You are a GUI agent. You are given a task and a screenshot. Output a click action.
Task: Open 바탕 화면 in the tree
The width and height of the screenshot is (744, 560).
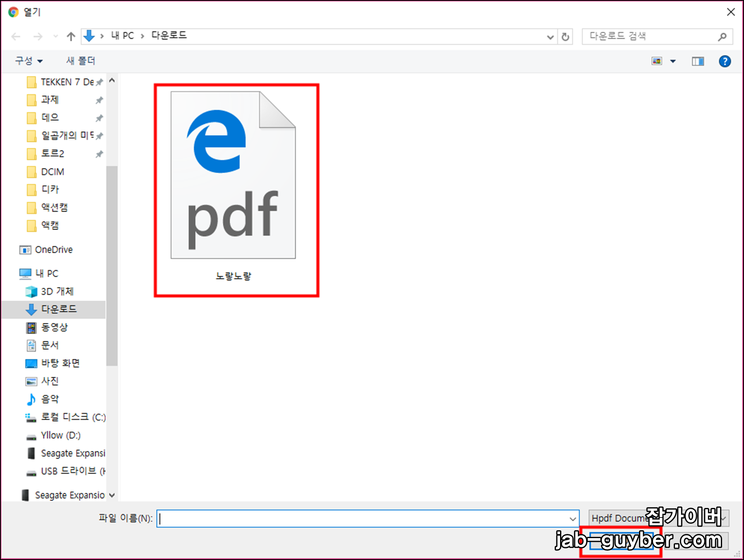(60, 363)
